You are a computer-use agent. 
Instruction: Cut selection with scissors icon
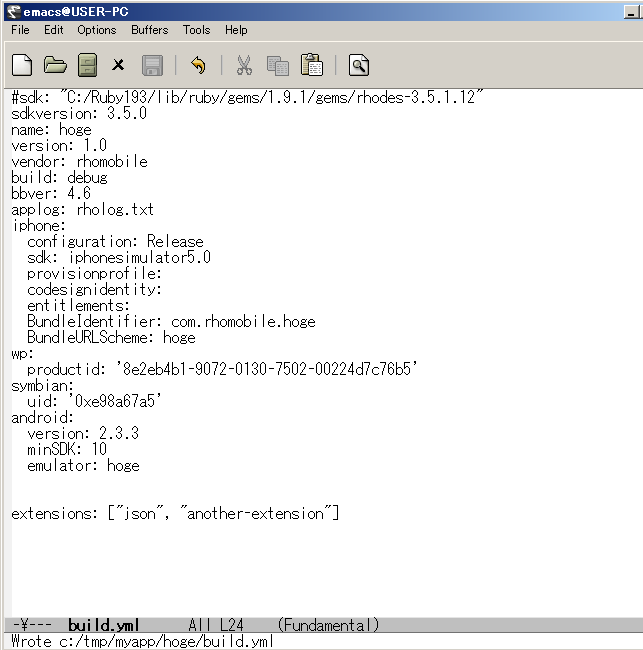244,65
